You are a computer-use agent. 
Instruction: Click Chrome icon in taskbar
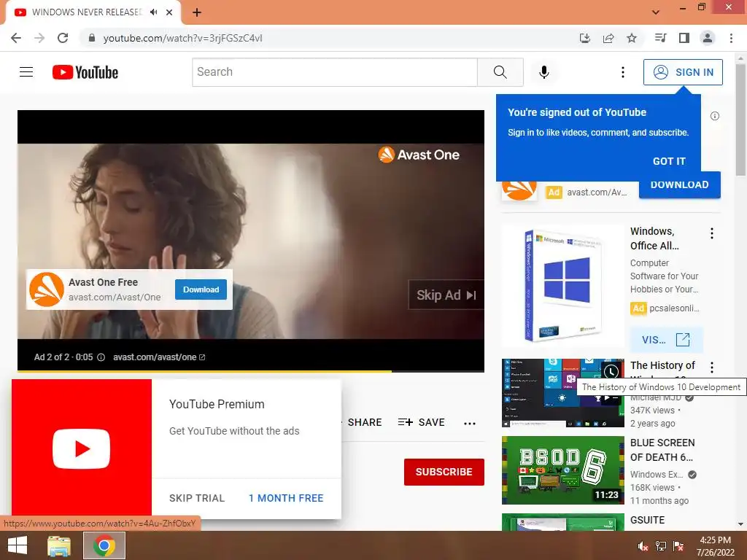pyautogui.click(x=104, y=545)
